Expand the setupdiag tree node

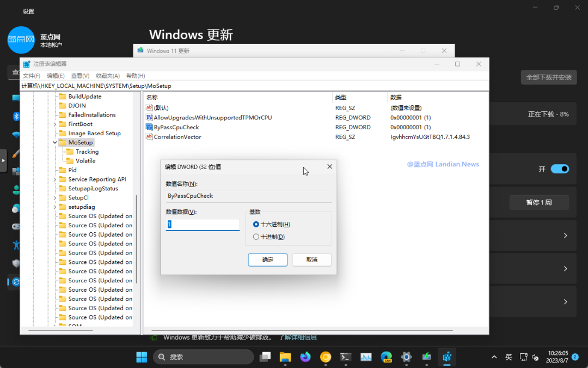(x=55, y=207)
